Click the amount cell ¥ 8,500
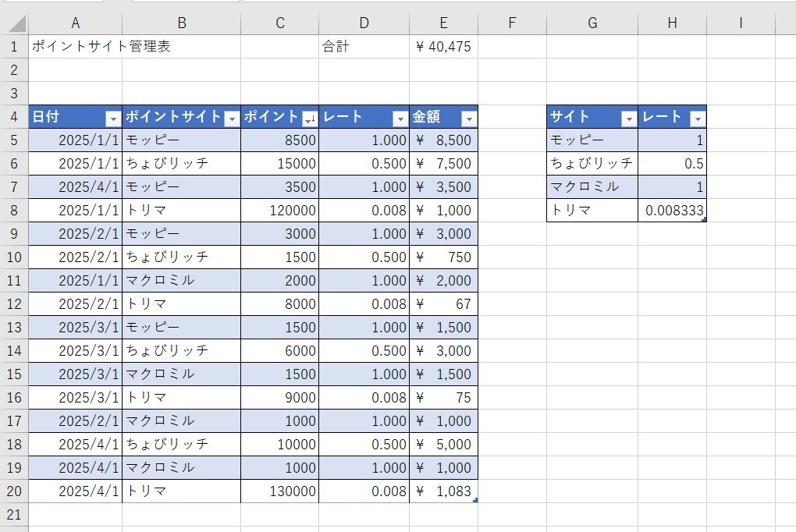This screenshot has height=532, width=796. 444,140
